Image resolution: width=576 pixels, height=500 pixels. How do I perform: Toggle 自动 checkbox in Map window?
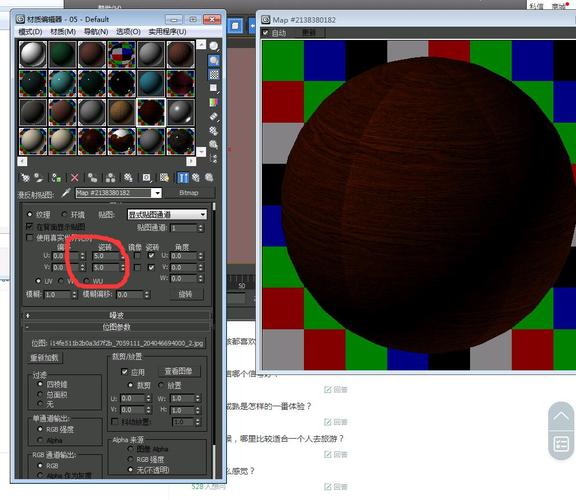coord(266,33)
